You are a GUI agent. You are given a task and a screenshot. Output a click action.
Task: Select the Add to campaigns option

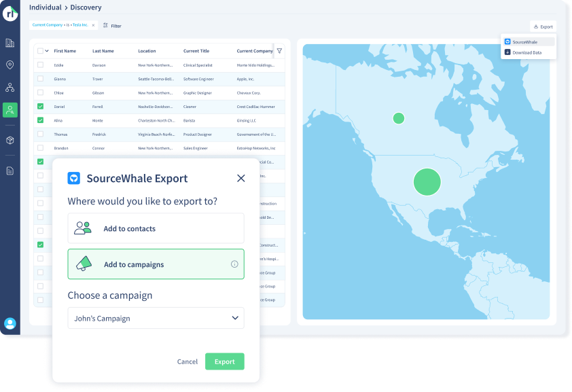click(156, 264)
